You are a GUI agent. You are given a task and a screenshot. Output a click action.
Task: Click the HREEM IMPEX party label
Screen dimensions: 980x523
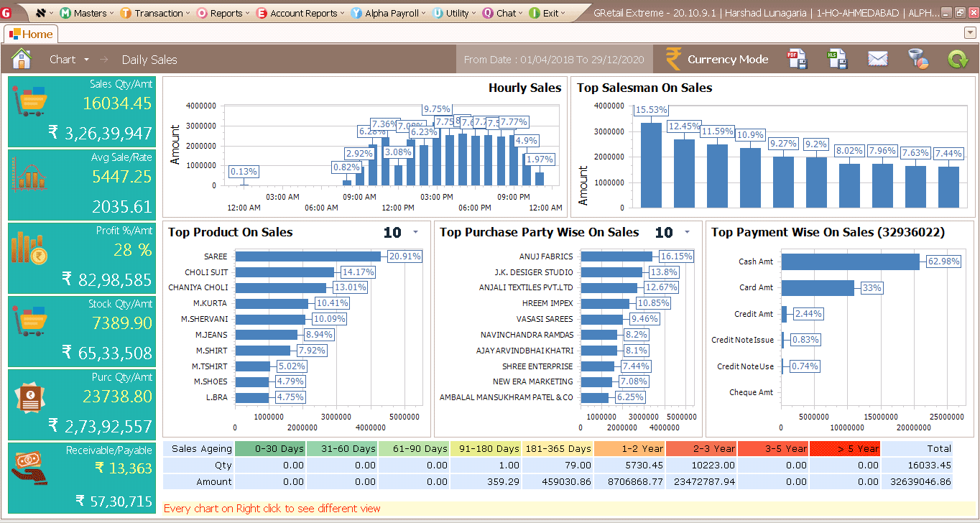pyautogui.click(x=547, y=303)
